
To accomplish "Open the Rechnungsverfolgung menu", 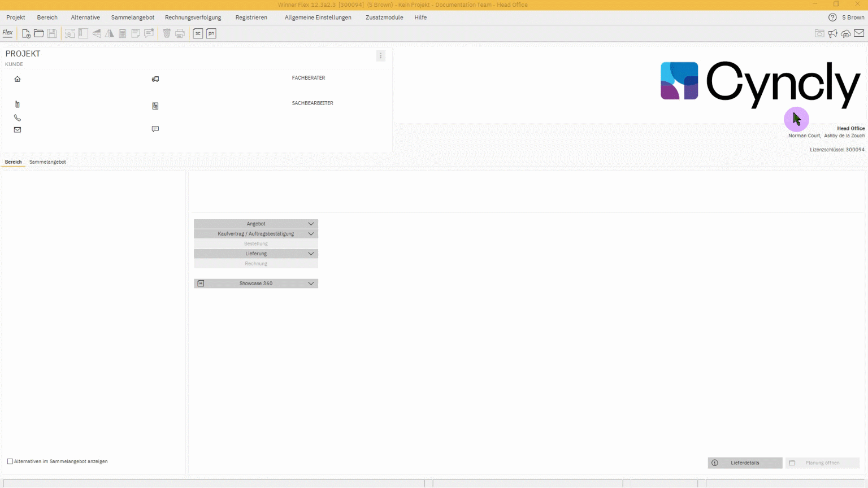I will (x=193, y=18).
